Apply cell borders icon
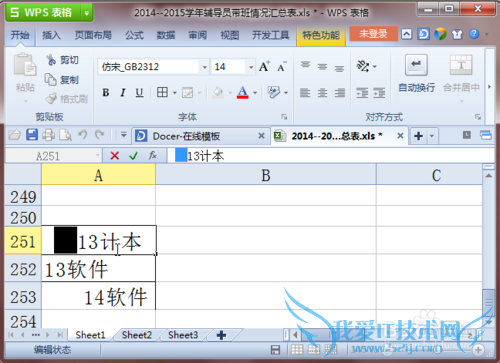The width and height of the screenshot is (500, 363). tap(162, 92)
